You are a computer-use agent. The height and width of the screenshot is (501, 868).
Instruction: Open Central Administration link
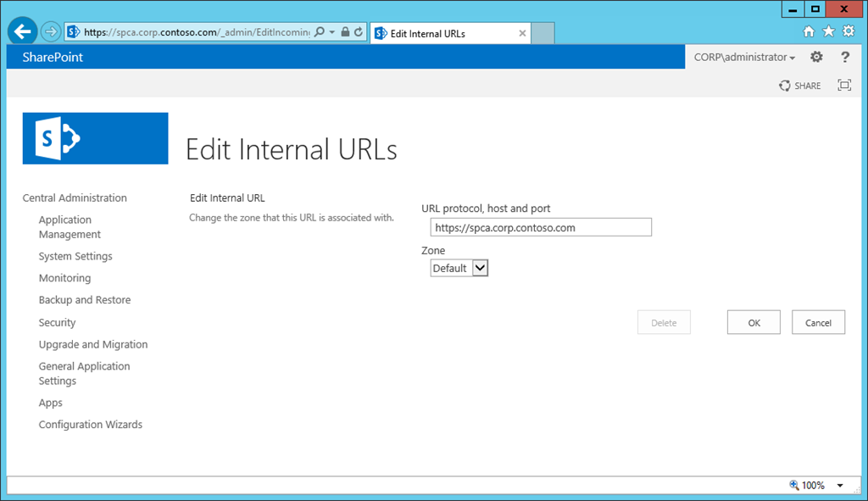tap(75, 198)
